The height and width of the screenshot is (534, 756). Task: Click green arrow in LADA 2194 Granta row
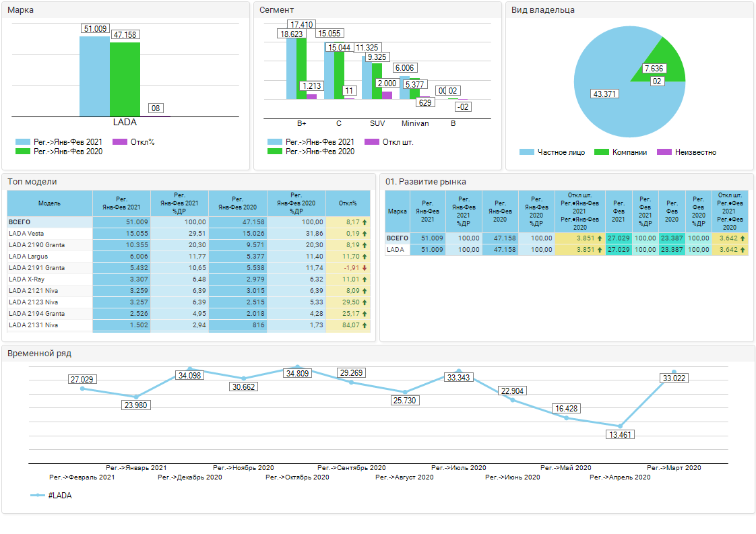click(365, 314)
